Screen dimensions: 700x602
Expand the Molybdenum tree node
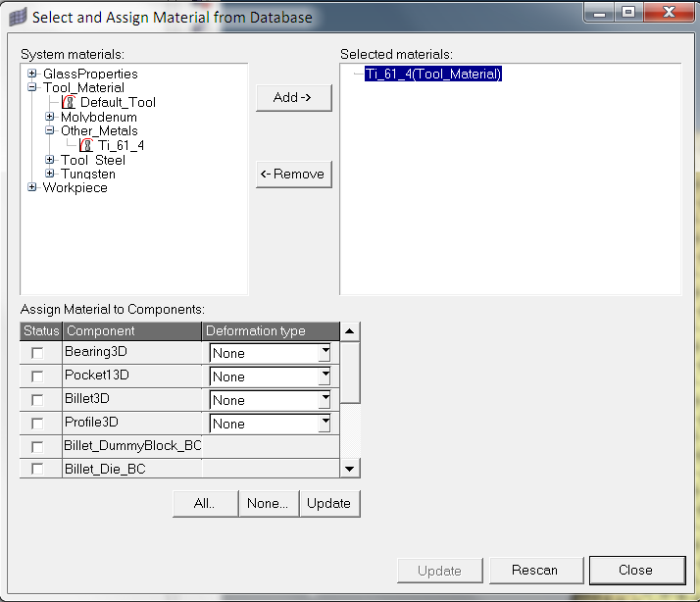click(x=50, y=117)
